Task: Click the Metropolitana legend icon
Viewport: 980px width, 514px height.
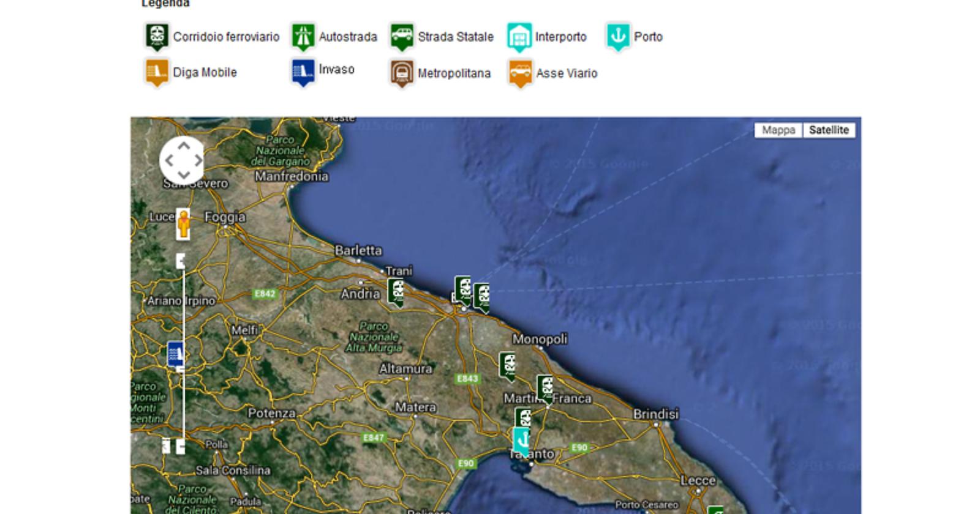Action: pos(402,73)
